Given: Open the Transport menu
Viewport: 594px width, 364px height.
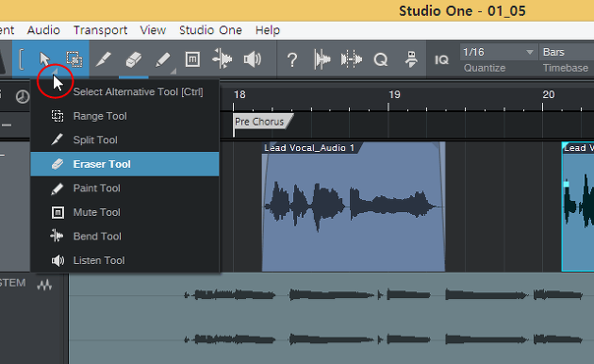Looking at the screenshot, I should [100, 30].
